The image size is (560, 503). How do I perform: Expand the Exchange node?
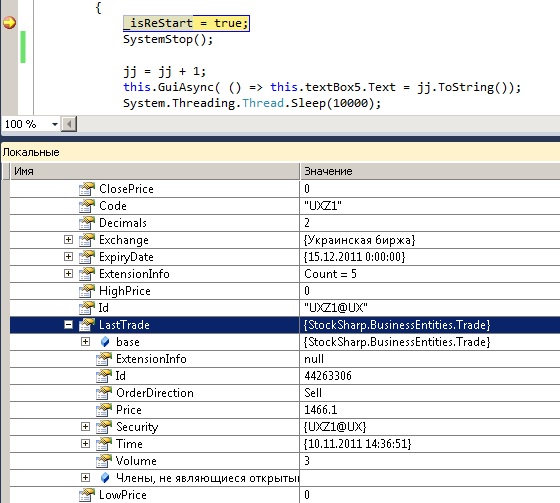[68, 240]
